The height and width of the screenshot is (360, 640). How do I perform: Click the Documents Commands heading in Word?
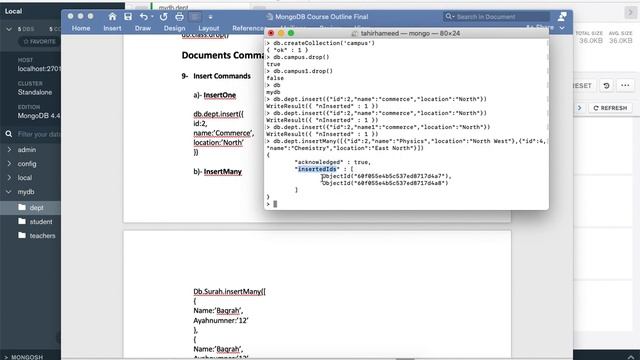(x=223, y=55)
